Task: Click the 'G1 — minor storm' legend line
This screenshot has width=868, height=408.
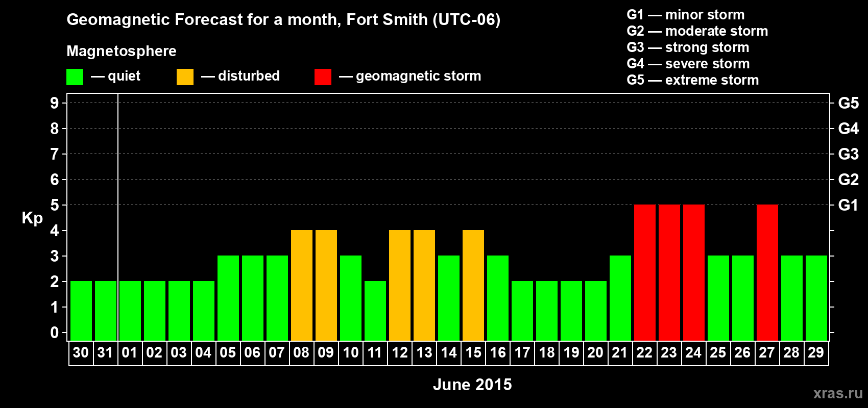Action: pos(685,15)
